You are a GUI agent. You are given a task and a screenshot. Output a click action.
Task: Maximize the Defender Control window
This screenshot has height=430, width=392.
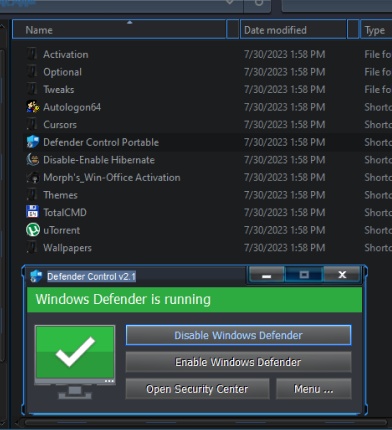(x=304, y=275)
